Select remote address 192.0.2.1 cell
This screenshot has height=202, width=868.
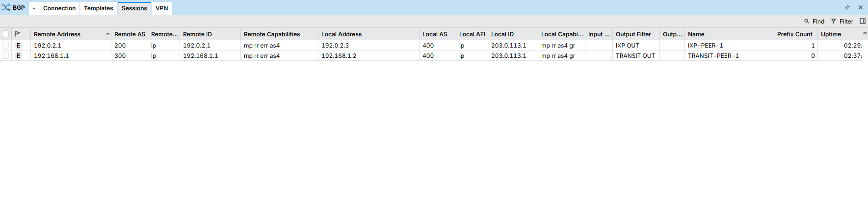71,46
